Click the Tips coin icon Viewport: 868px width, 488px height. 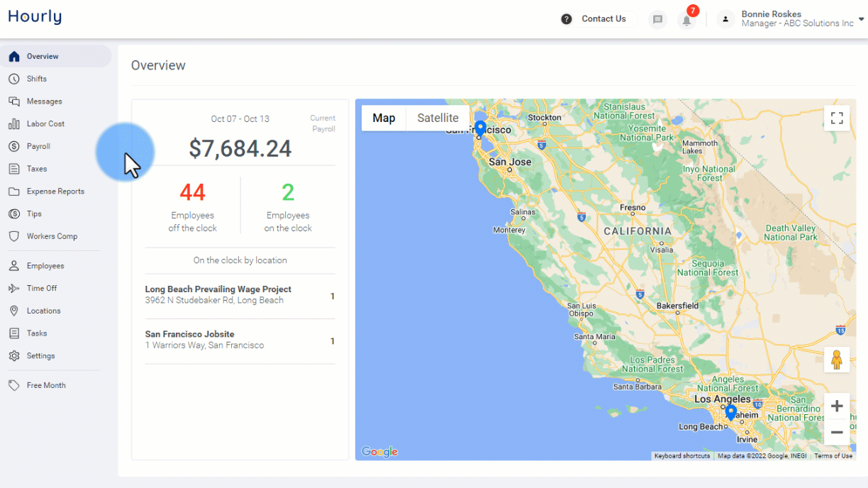[13, 213]
